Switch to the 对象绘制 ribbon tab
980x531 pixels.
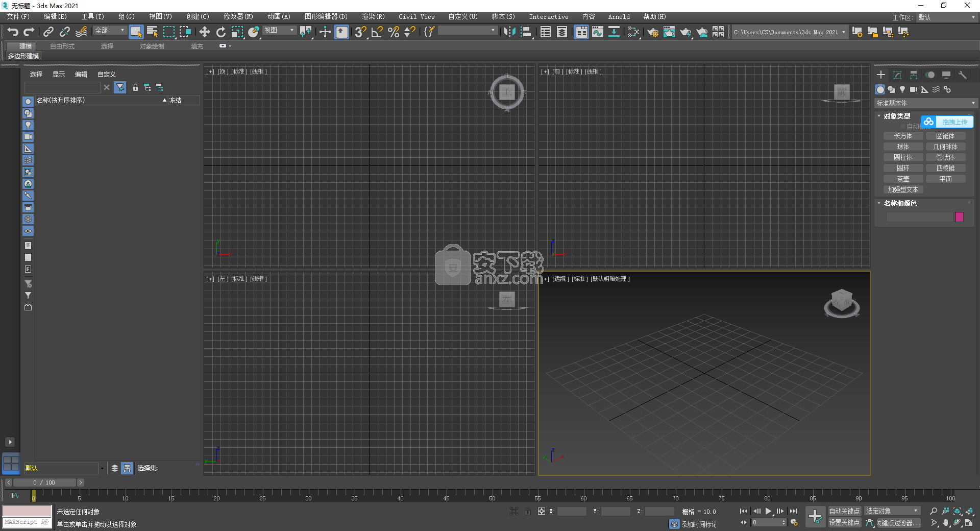[x=152, y=46]
